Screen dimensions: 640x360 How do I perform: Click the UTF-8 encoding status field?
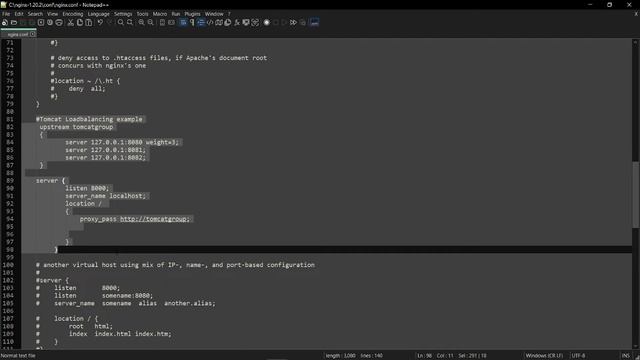(578, 356)
